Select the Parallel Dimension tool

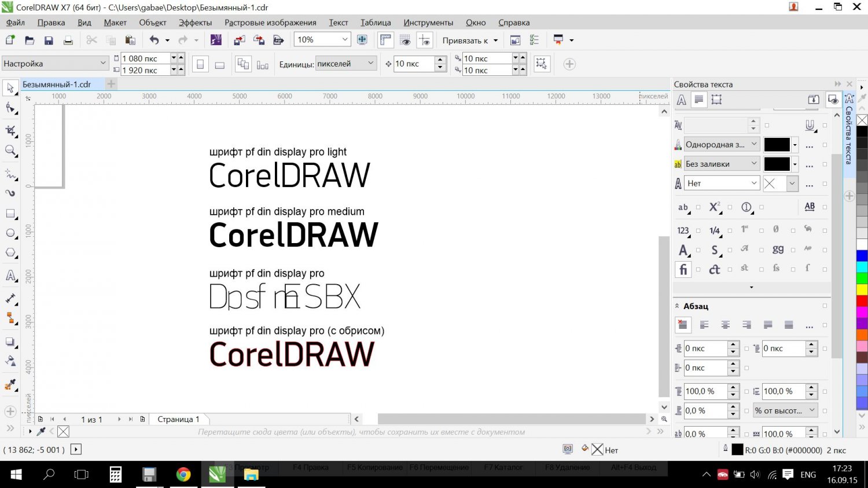pos(10,298)
